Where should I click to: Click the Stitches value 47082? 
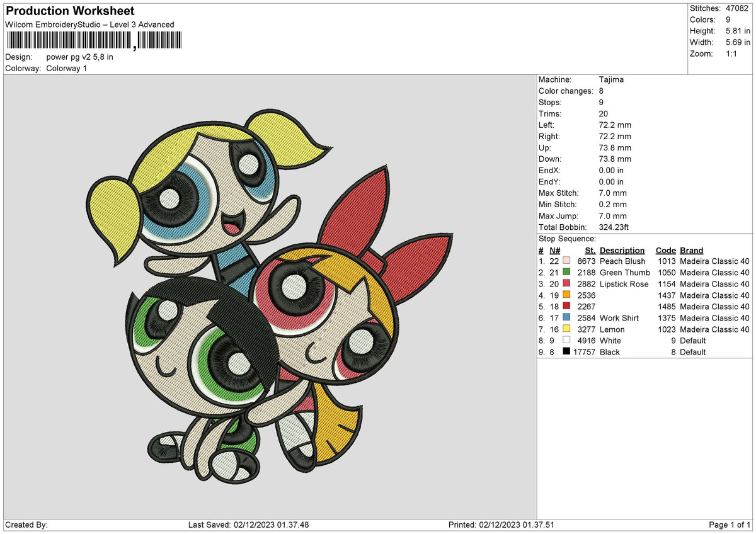738,8
